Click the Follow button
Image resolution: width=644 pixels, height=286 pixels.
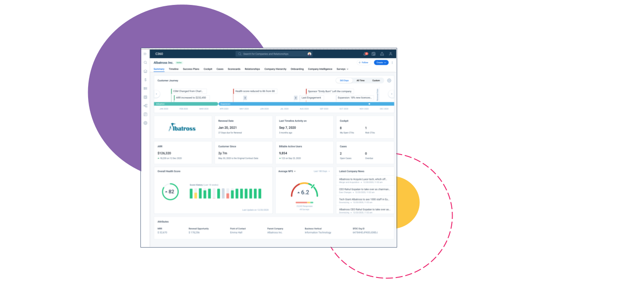(364, 63)
